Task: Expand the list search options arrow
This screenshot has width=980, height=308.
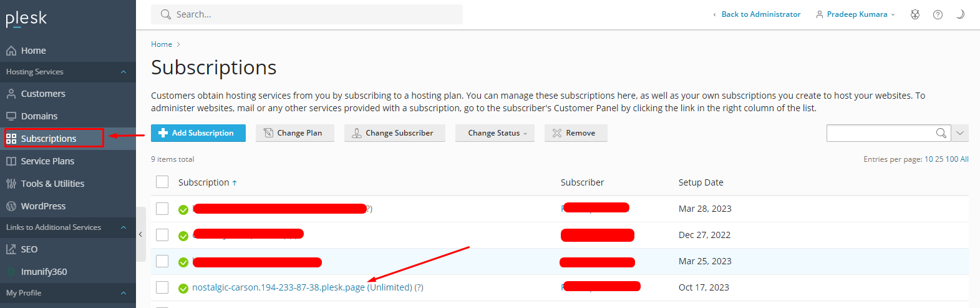Action: tap(960, 133)
